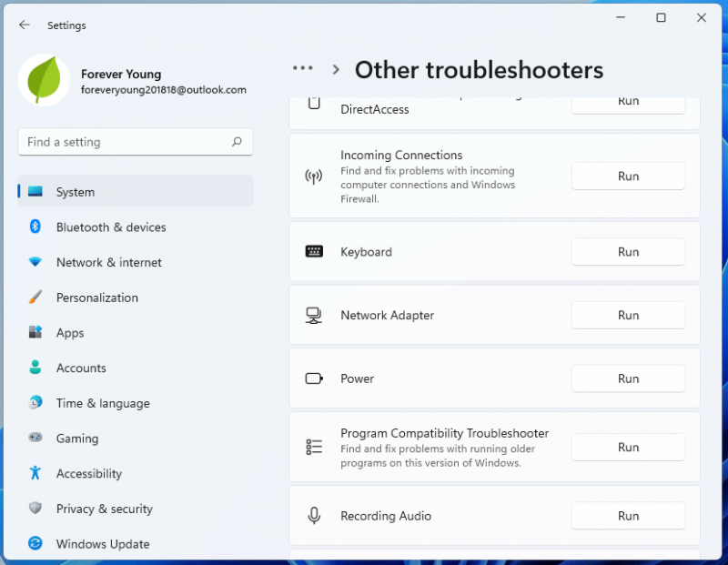Run the Network Adapter troubleshooter
This screenshot has width=728, height=565.
pos(628,315)
